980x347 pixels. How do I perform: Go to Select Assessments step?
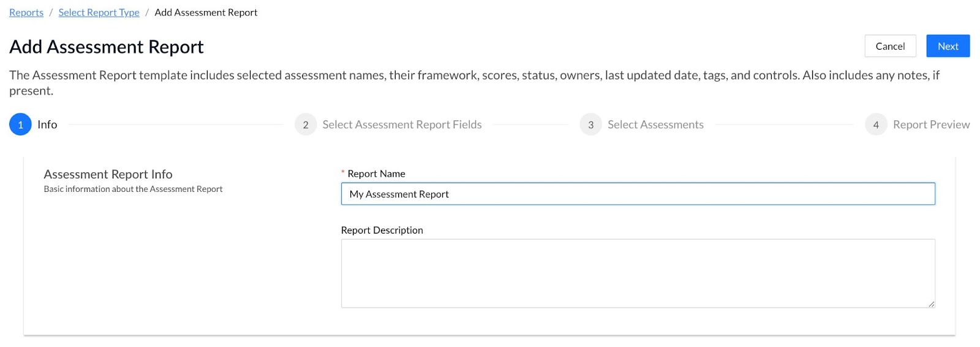click(x=655, y=124)
